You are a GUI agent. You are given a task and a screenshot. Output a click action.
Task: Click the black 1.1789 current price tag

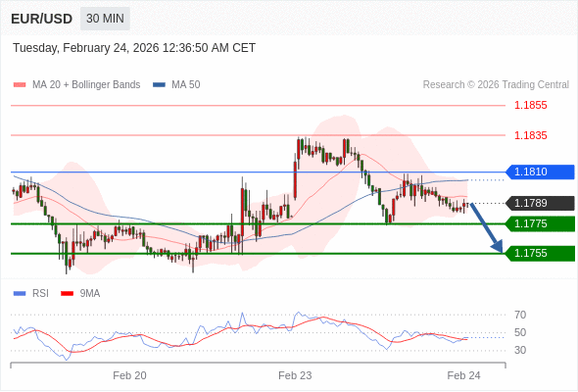[x=540, y=203]
